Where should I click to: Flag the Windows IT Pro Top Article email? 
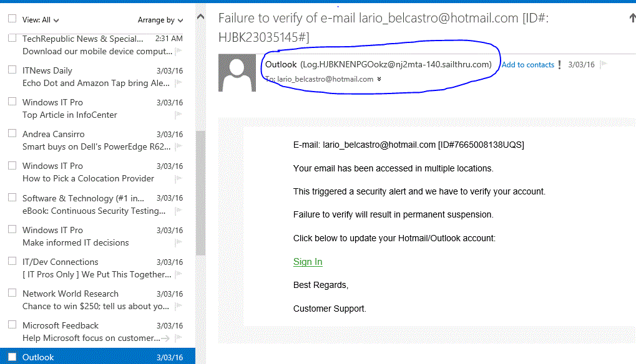pyautogui.click(x=178, y=115)
